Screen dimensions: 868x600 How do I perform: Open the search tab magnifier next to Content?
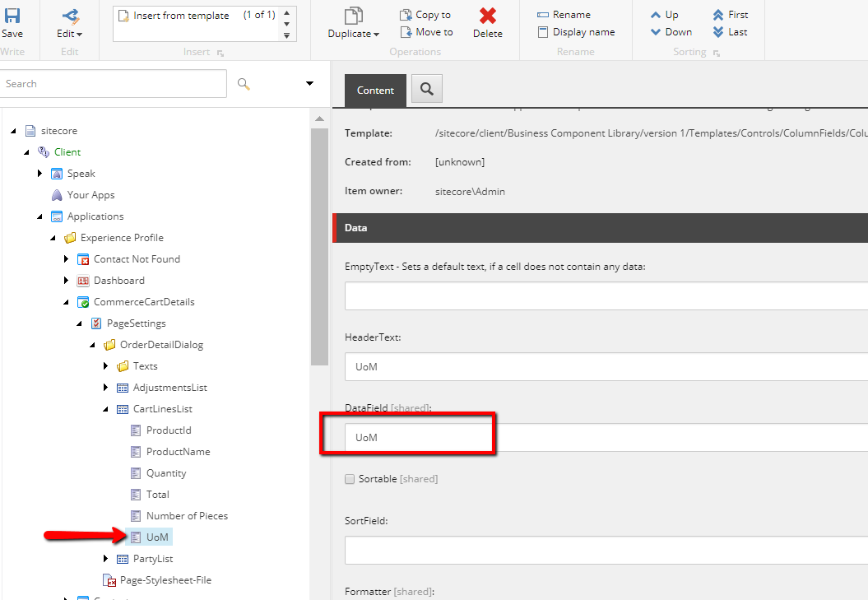[x=427, y=89]
